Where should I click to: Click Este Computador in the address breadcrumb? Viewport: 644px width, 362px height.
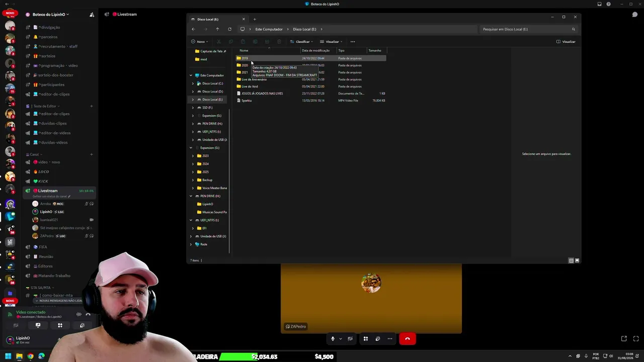(x=269, y=29)
